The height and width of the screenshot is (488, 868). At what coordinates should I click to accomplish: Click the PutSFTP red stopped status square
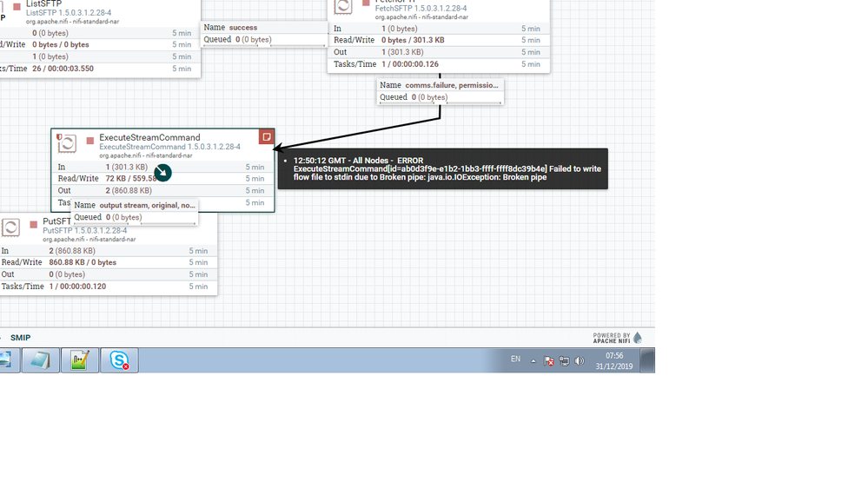tap(33, 225)
